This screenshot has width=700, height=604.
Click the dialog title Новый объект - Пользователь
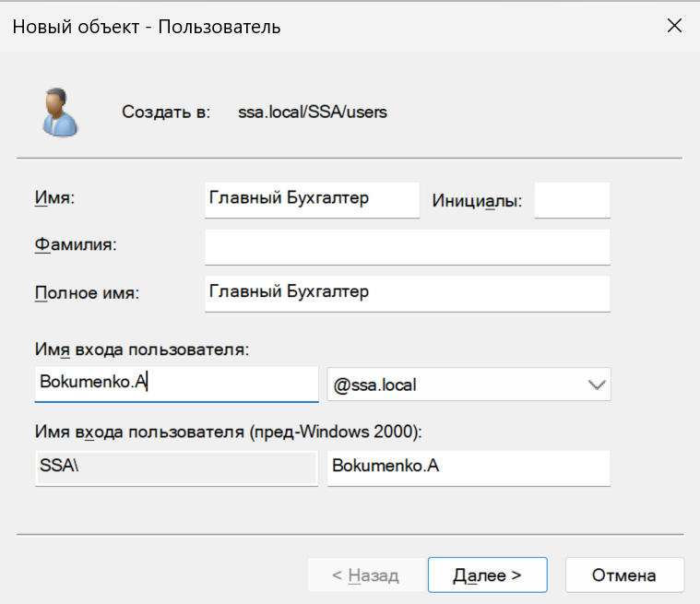pos(146,27)
